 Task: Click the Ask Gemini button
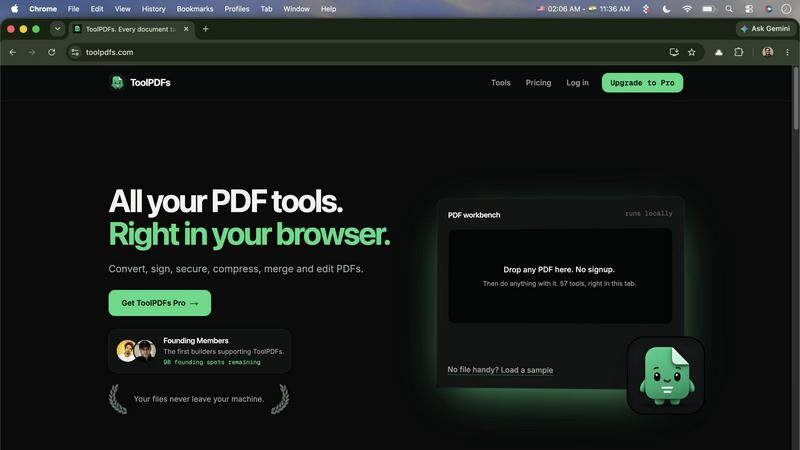pyautogui.click(x=765, y=29)
